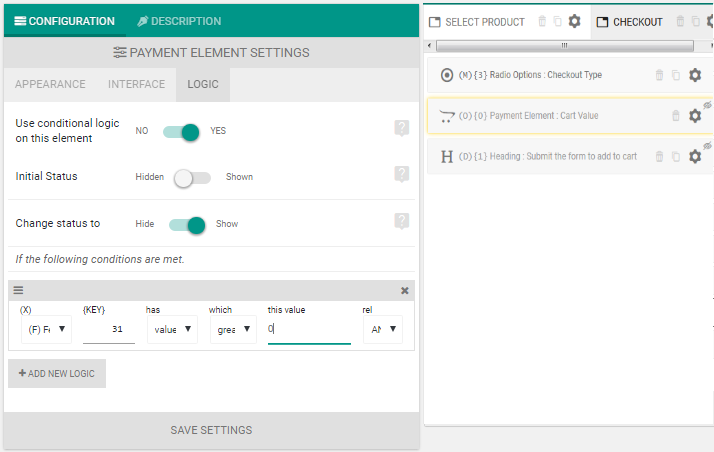Duplicate the Checkout step via copy icon
714x452 pixels.
[695, 21]
